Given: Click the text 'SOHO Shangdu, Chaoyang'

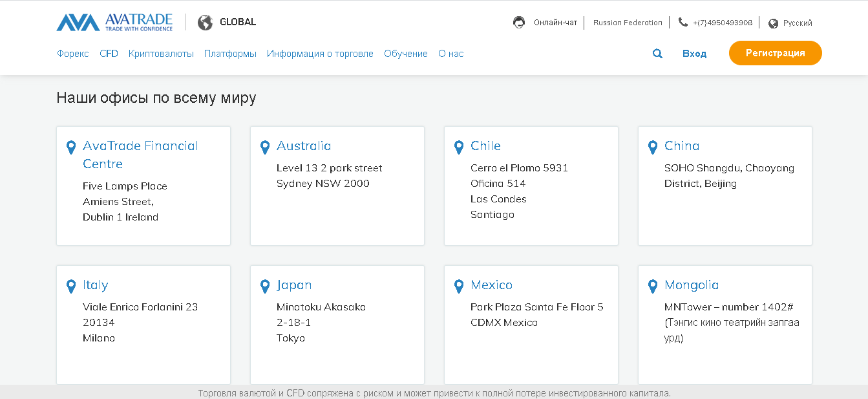Looking at the screenshot, I should (729, 168).
